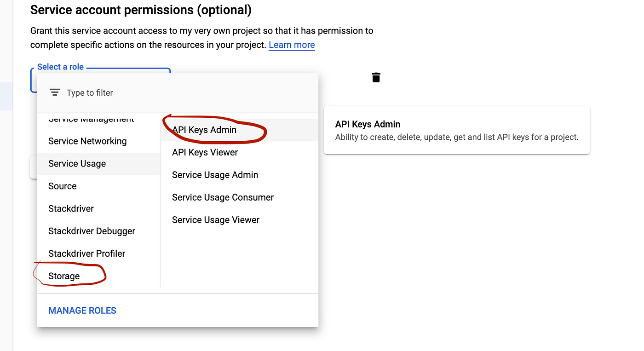644x351 pixels.
Task: Select the Service Usage category
Action: pos(77,163)
